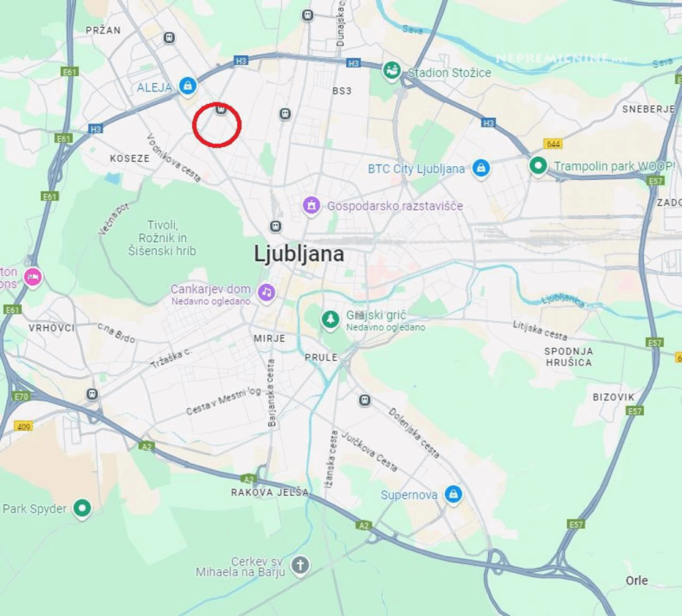The height and width of the screenshot is (616, 682).
Task: Click the yellow 644 road shield
Action: point(553,144)
